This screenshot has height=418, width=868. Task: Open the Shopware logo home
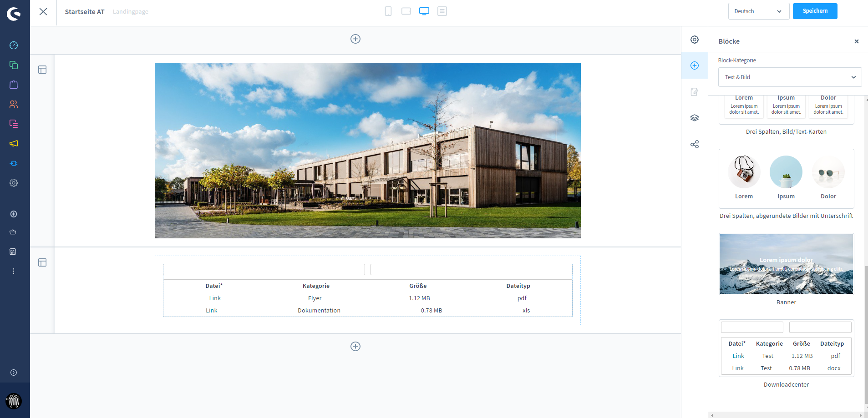click(14, 14)
